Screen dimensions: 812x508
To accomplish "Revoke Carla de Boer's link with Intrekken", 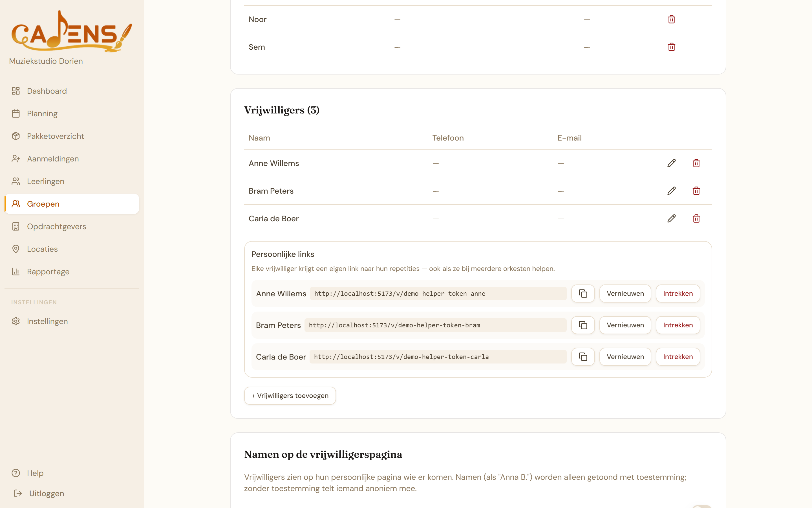I will pyautogui.click(x=678, y=357).
